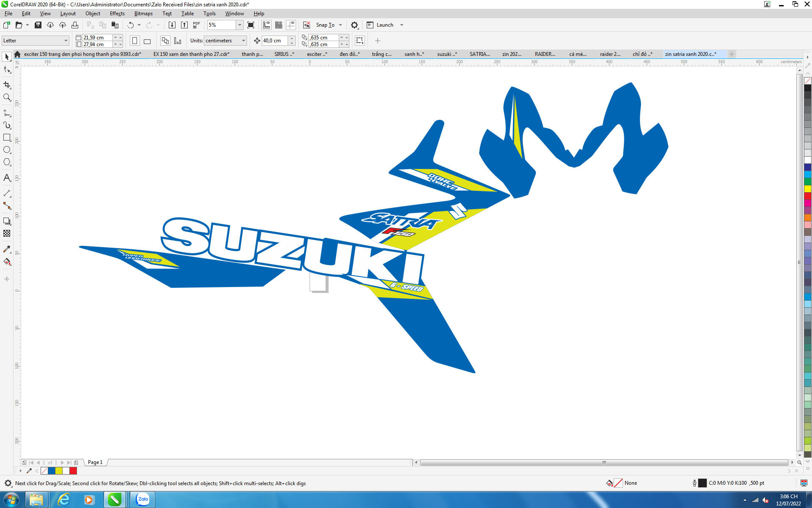Pick the yellow swatch in document palette

[59, 471]
